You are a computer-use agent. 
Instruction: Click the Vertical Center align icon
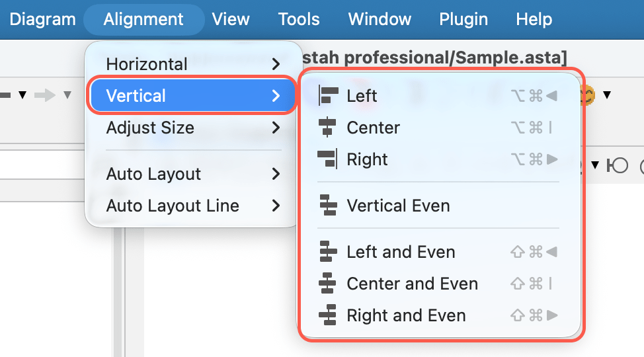click(327, 128)
